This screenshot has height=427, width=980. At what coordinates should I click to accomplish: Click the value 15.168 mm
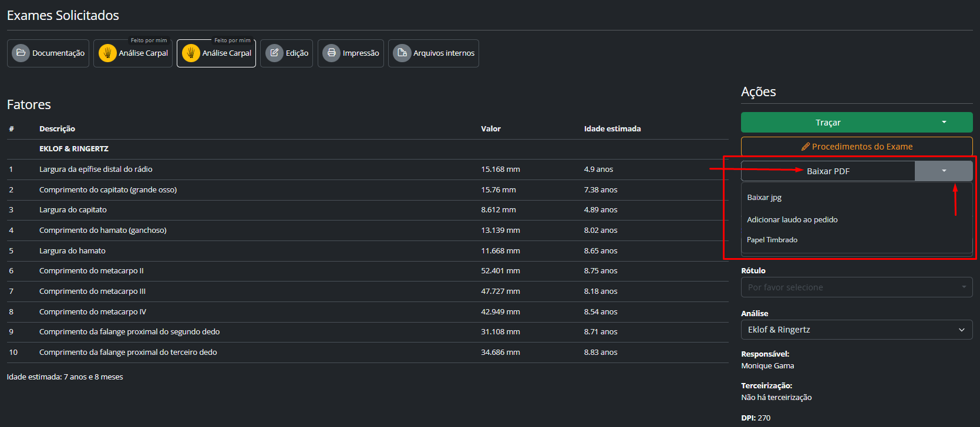[x=500, y=170]
